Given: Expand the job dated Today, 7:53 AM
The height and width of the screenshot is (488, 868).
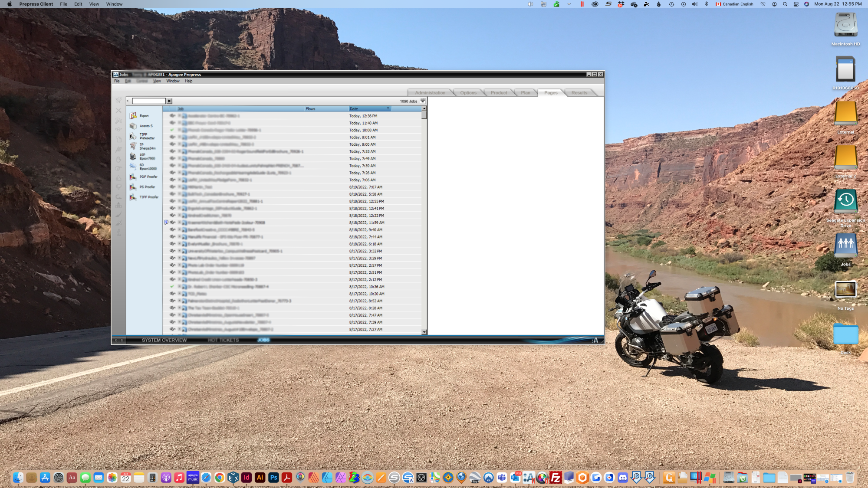Looking at the screenshot, I should pos(179,151).
